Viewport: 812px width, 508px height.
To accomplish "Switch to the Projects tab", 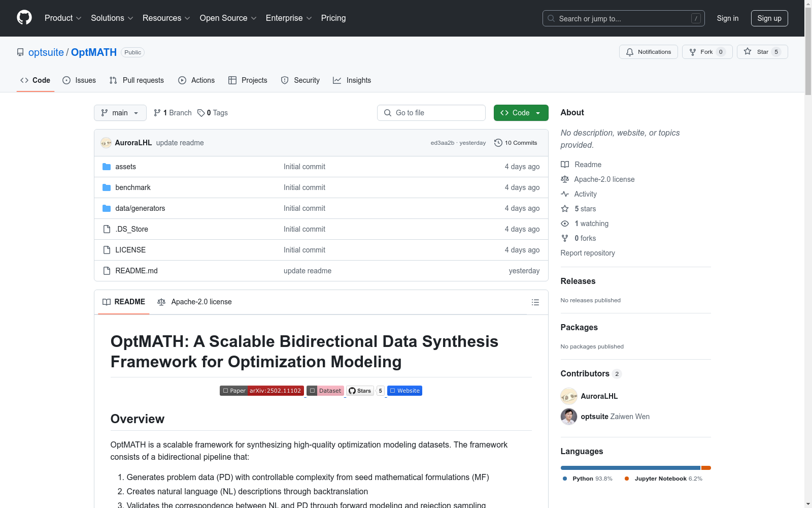I will 248,80.
